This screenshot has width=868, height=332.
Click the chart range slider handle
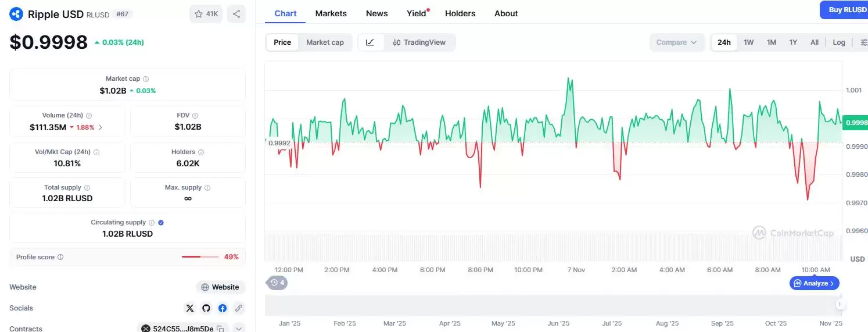pyautogui.click(x=840, y=305)
